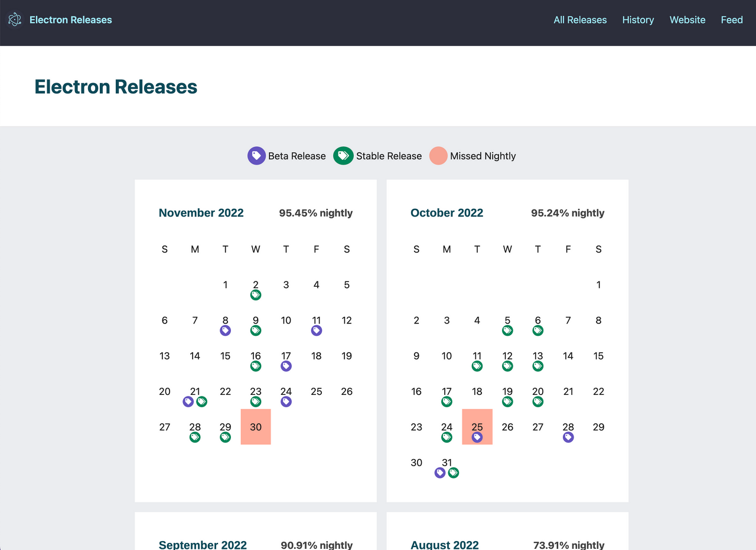Image resolution: width=756 pixels, height=550 pixels.
Task: Select stable release tag under October 17
Action: [447, 402]
